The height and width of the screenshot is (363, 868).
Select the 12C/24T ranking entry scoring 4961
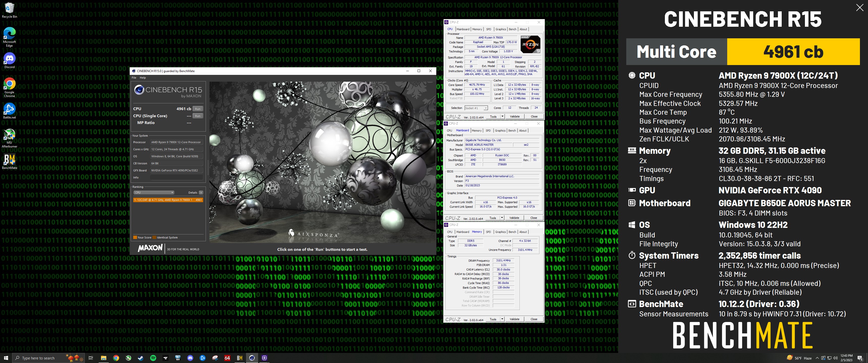pos(168,200)
